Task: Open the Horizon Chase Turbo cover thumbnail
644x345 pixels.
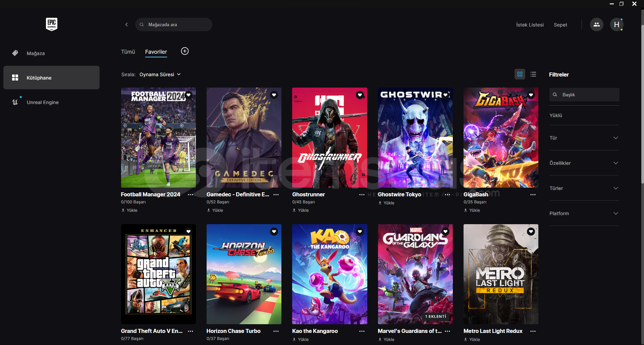Action: point(244,274)
